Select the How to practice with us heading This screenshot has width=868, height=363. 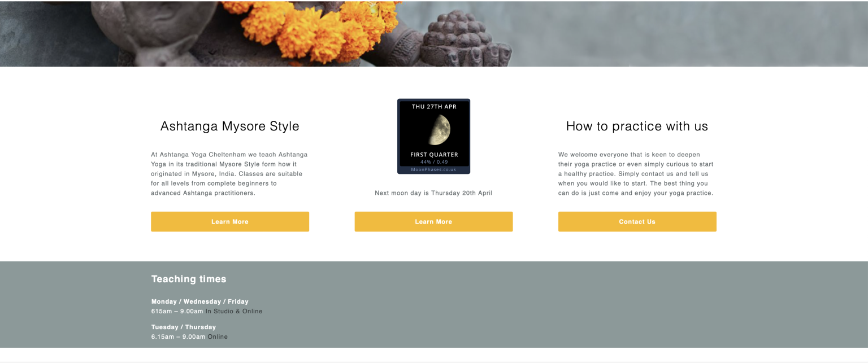coord(637,126)
